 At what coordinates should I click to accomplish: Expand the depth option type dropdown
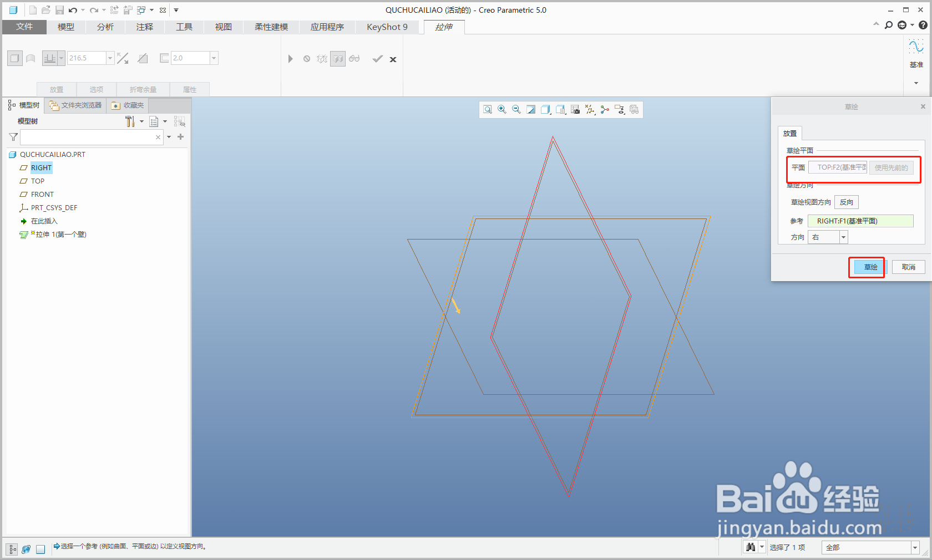point(61,58)
